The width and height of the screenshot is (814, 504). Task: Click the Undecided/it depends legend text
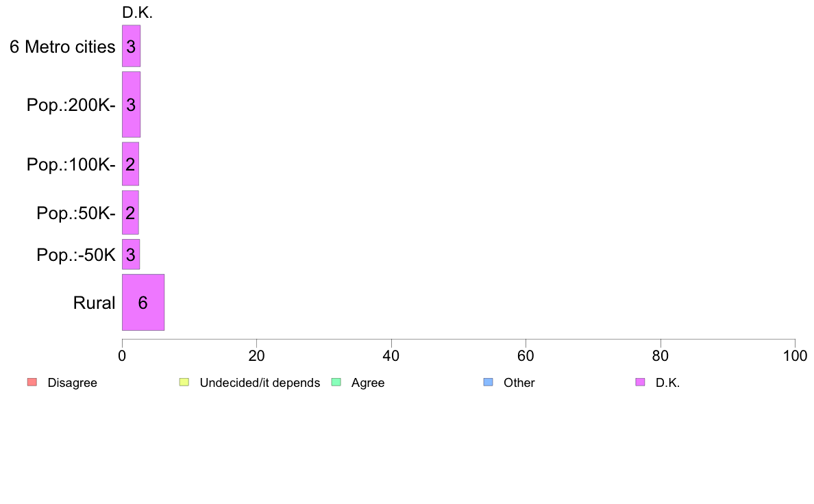click(x=260, y=383)
